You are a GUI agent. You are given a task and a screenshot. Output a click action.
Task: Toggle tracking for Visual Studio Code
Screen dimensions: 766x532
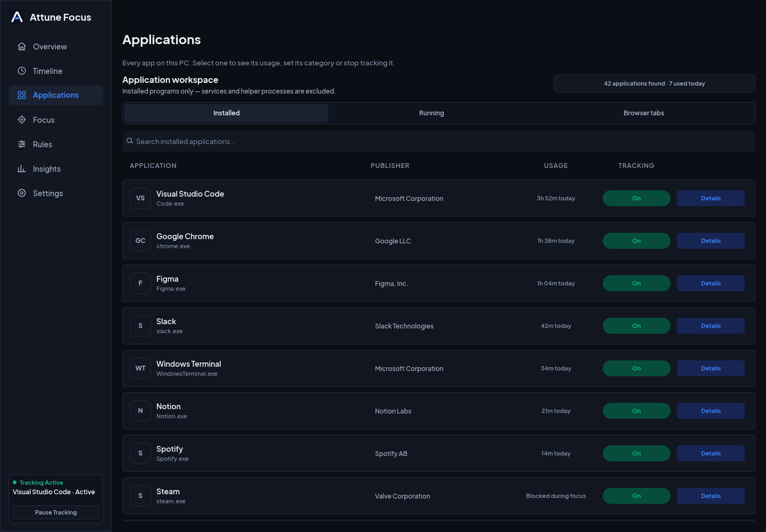(x=636, y=198)
